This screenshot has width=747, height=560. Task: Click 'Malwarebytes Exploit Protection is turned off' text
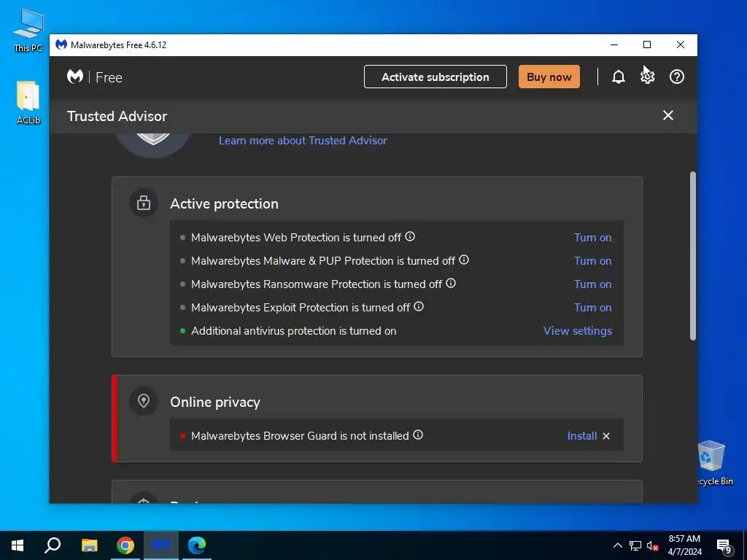[x=300, y=308]
